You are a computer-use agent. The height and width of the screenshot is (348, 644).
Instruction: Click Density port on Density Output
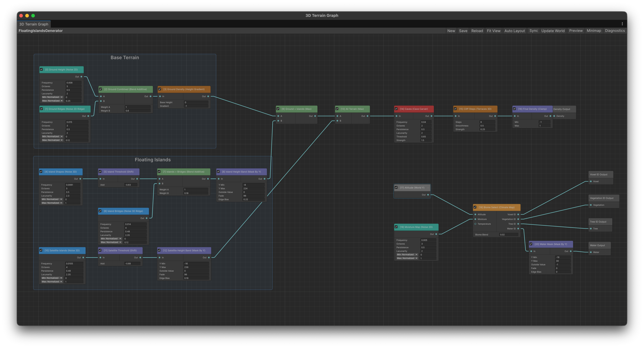click(x=554, y=116)
